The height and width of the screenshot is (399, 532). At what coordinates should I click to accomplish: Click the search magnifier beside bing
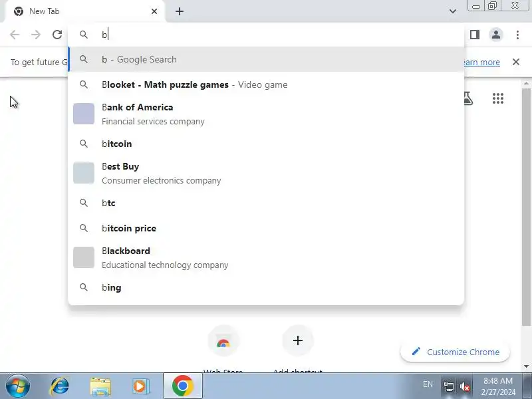[84, 287]
